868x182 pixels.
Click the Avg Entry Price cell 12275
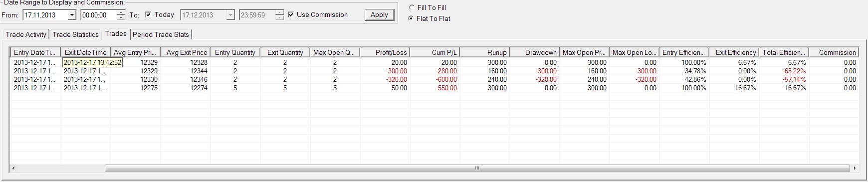click(x=135, y=88)
